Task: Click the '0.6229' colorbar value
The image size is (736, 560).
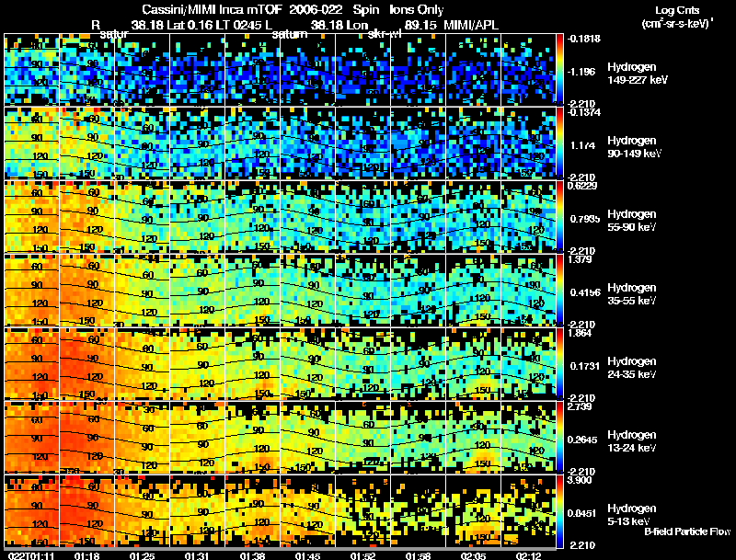Action: 582,186
